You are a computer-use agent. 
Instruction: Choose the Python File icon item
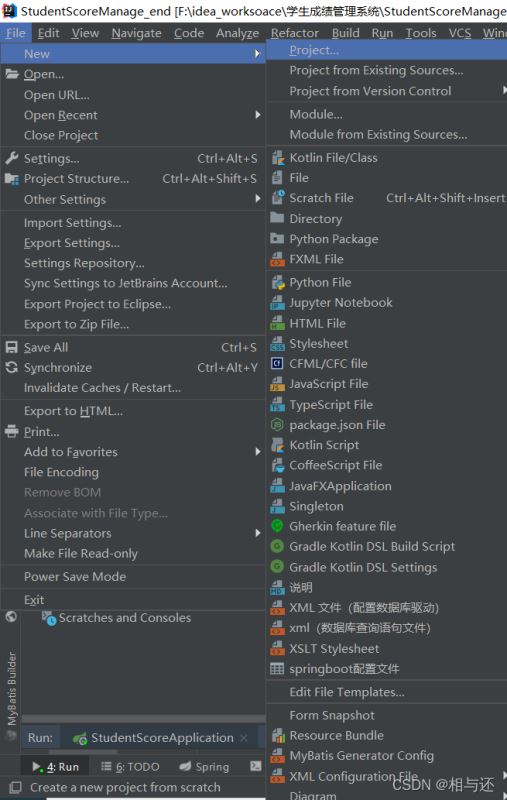277,283
